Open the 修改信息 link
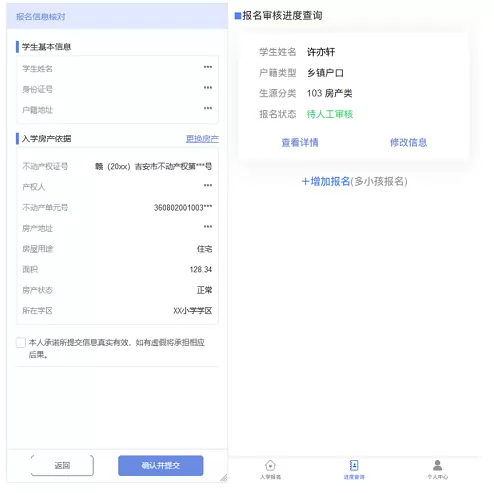 [x=408, y=143]
